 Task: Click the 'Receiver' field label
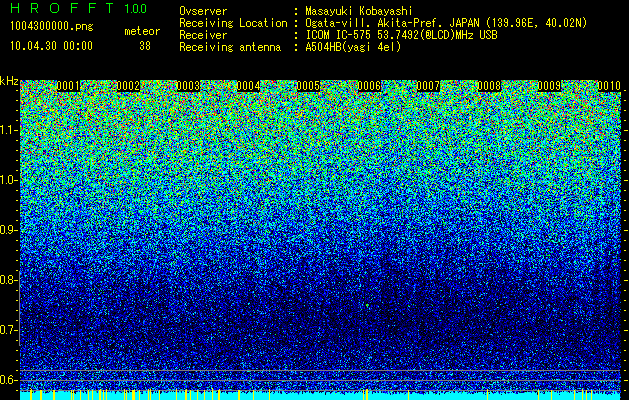click(x=203, y=35)
